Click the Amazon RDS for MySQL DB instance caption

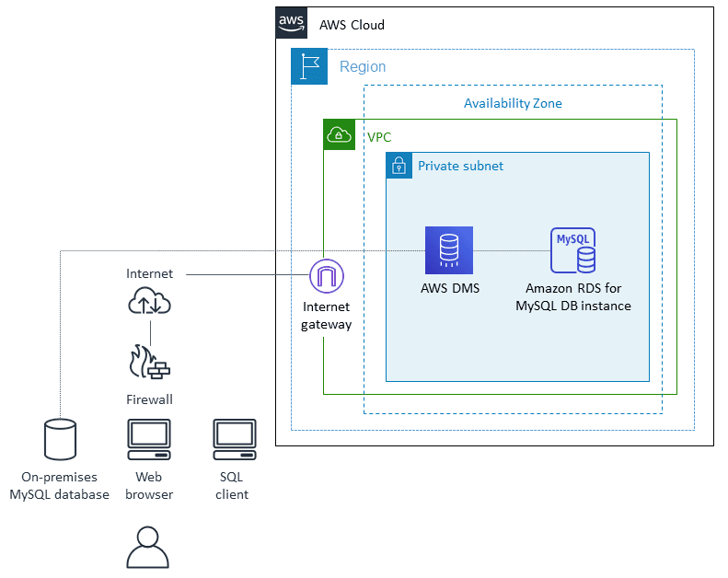point(573,296)
